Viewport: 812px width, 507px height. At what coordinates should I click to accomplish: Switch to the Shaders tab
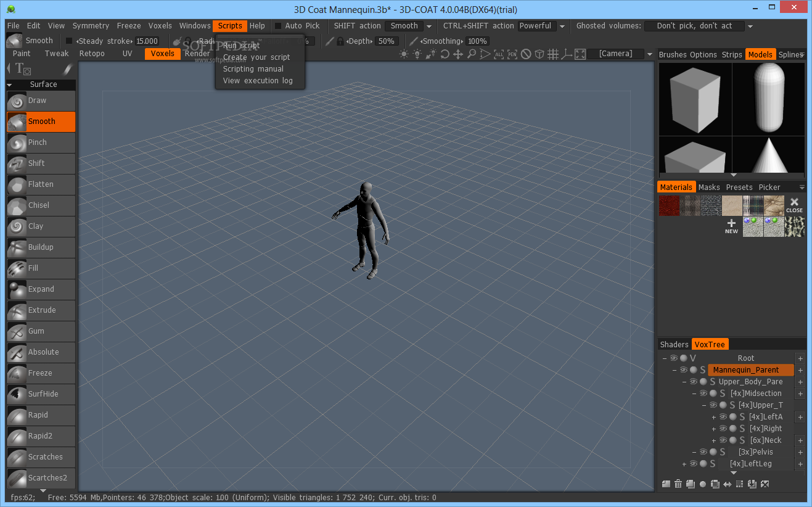(x=675, y=345)
